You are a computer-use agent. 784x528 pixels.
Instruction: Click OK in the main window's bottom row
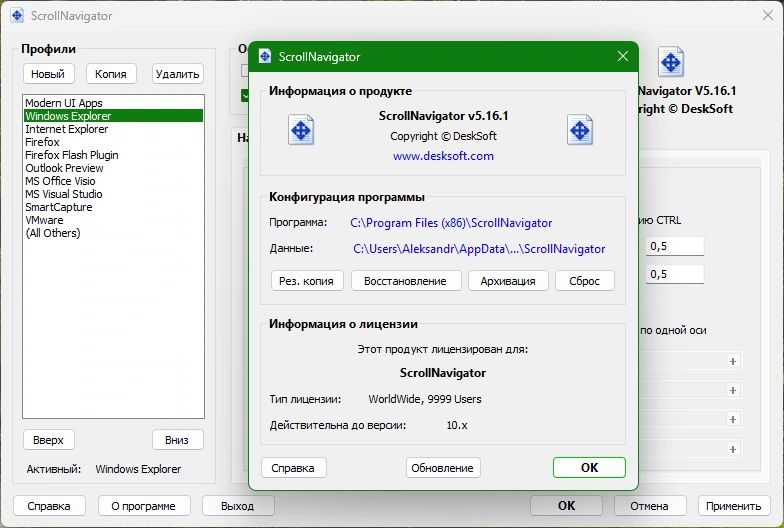tap(566, 506)
